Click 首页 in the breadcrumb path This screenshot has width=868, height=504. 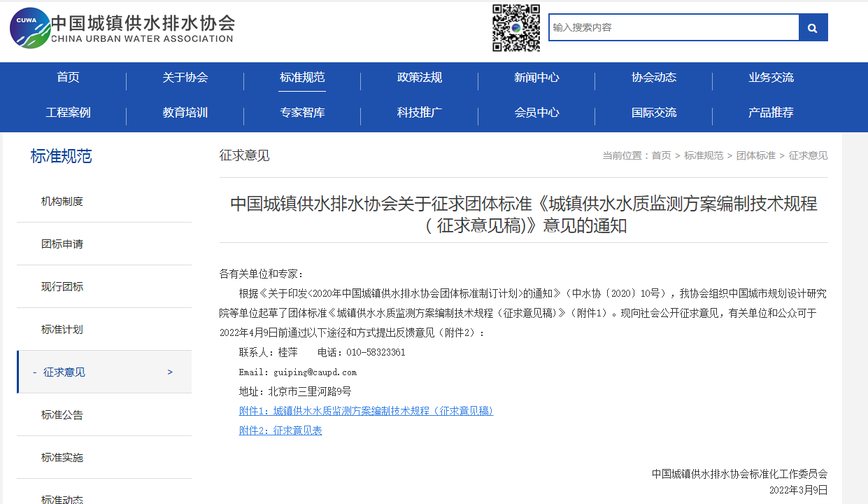pos(661,155)
